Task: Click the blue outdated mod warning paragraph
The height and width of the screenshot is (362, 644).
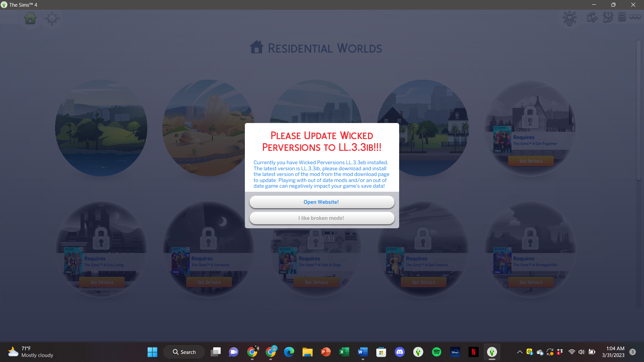Action: (321, 174)
